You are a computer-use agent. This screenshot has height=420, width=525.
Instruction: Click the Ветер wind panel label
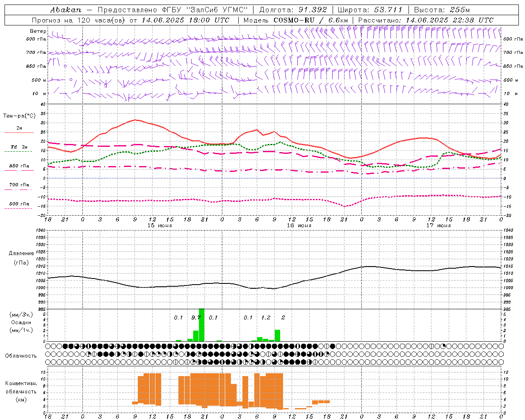click(38, 31)
